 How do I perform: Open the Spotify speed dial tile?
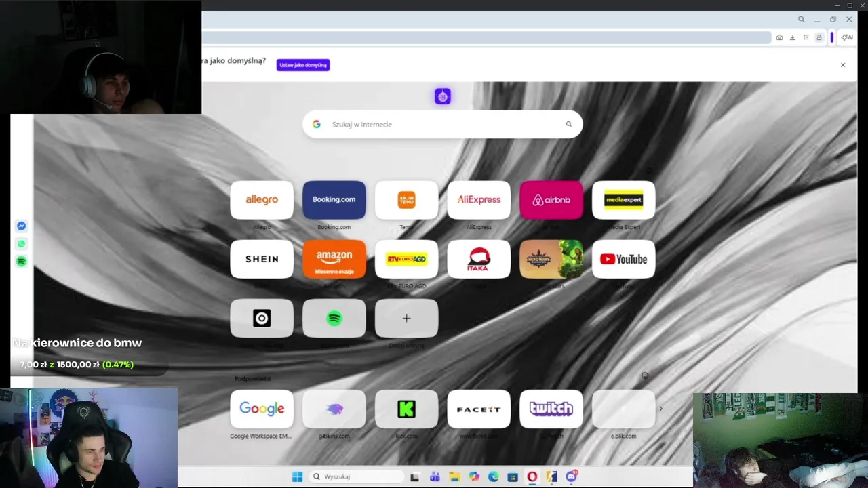[334, 318]
